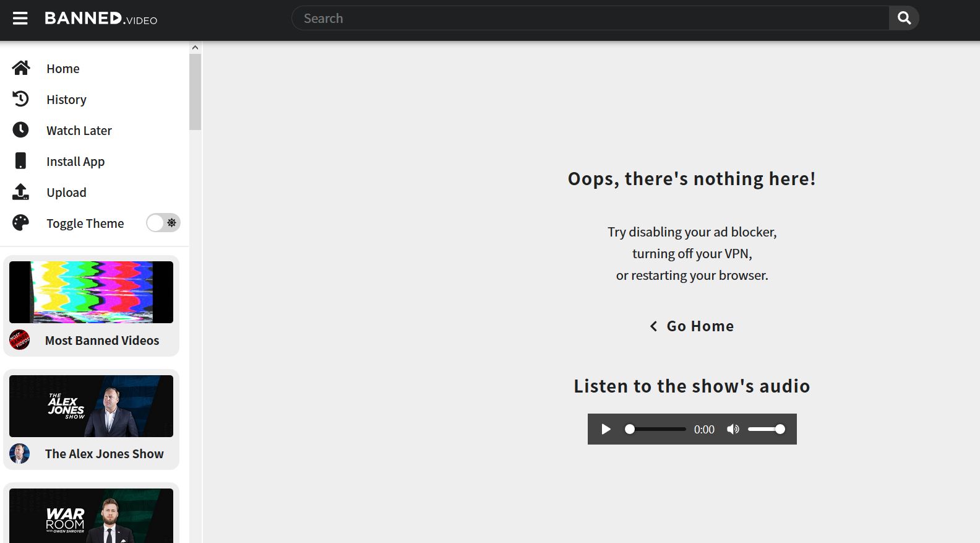Open the History sidebar item
Image resolution: width=980 pixels, height=543 pixels.
(66, 100)
